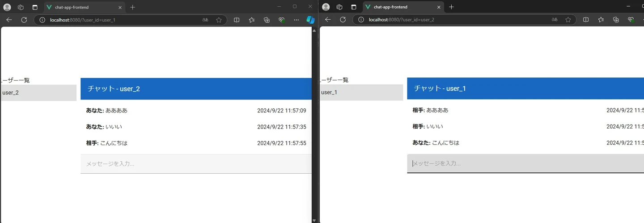Click the translate icon in the right address bar
Image resolution: width=644 pixels, height=223 pixels.
pyautogui.click(x=555, y=20)
